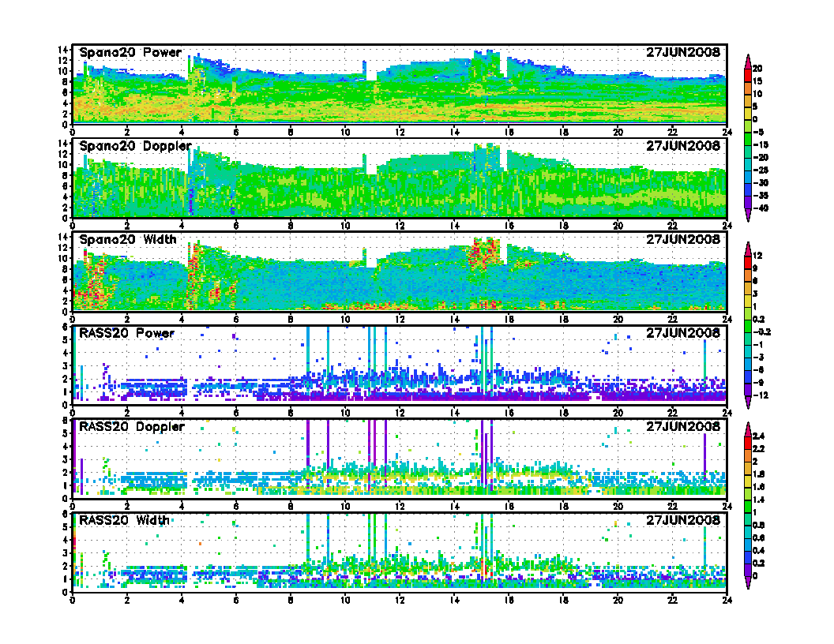Click the '-40' label on the top colorbar

click(761, 208)
